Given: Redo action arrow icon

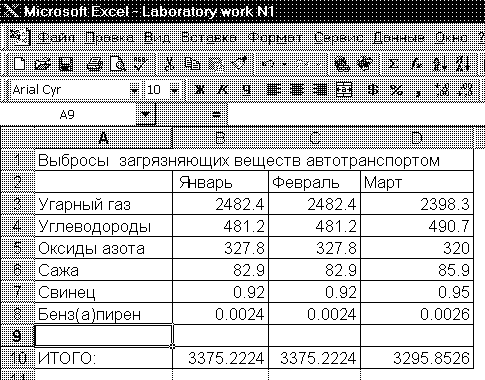Looking at the screenshot, I should coord(302,63).
